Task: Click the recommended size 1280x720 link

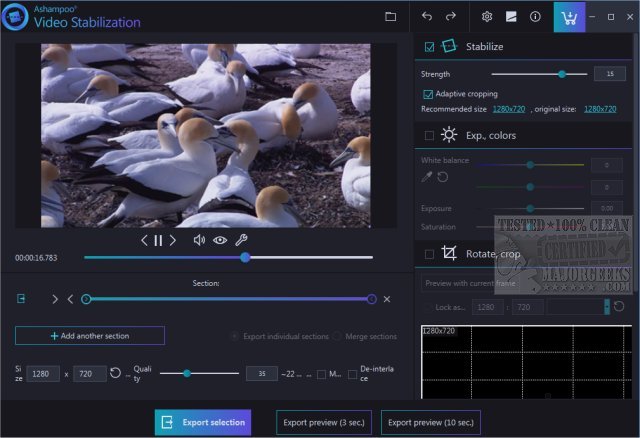Action: click(x=509, y=108)
